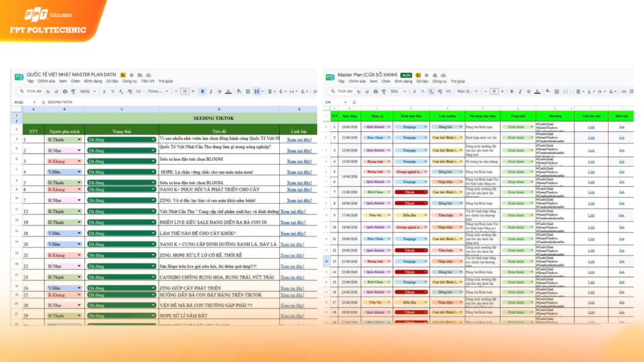The width and height of the screenshot is (644, 362).
Task: Click the Bold icon in right spreadsheet toolbar
Action: (x=512, y=92)
